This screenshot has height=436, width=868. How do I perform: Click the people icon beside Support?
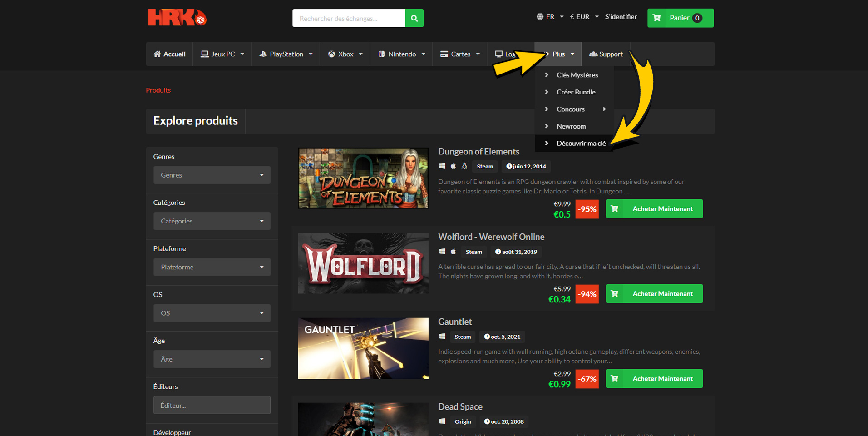(x=593, y=54)
